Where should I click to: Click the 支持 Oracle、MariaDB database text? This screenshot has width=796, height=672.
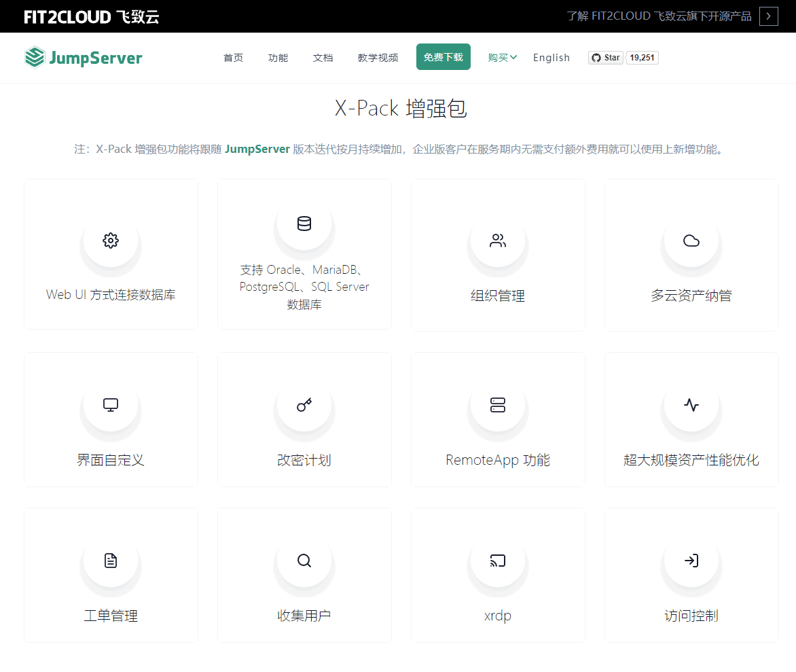[x=304, y=287]
